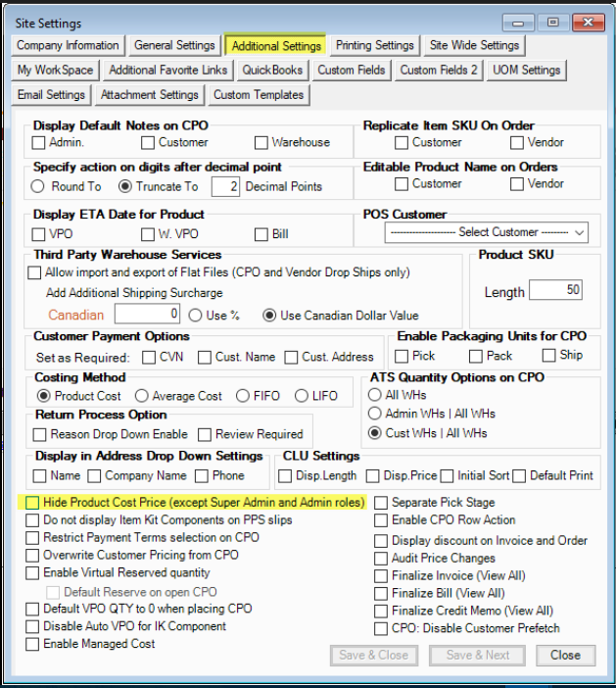Open the QuickBooks tab
Viewport: 616px width, 688px height.
coord(271,70)
